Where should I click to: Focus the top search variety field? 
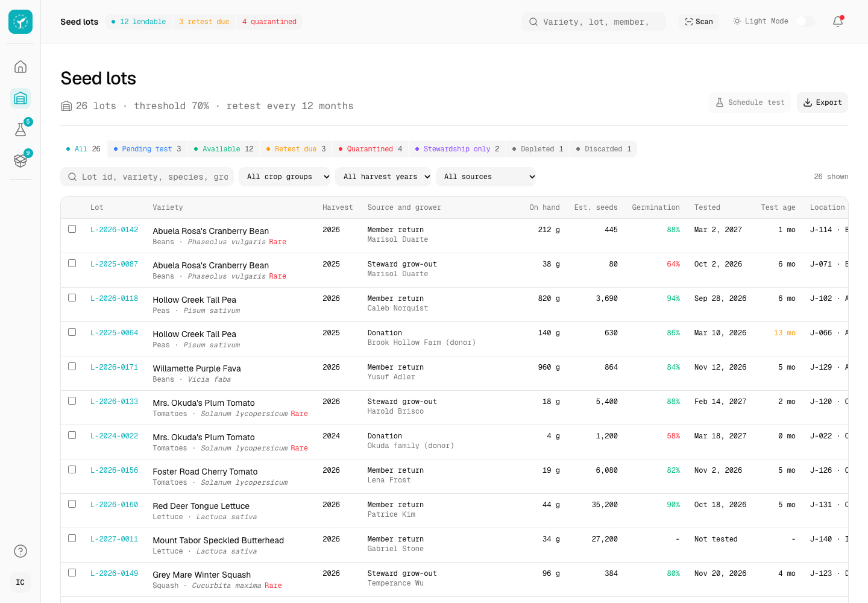pos(594,22)
